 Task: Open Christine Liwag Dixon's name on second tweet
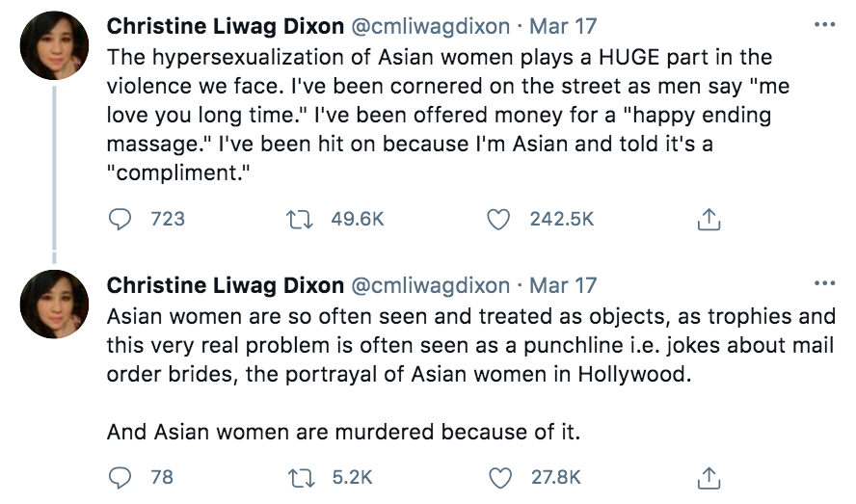click(225, 285)
